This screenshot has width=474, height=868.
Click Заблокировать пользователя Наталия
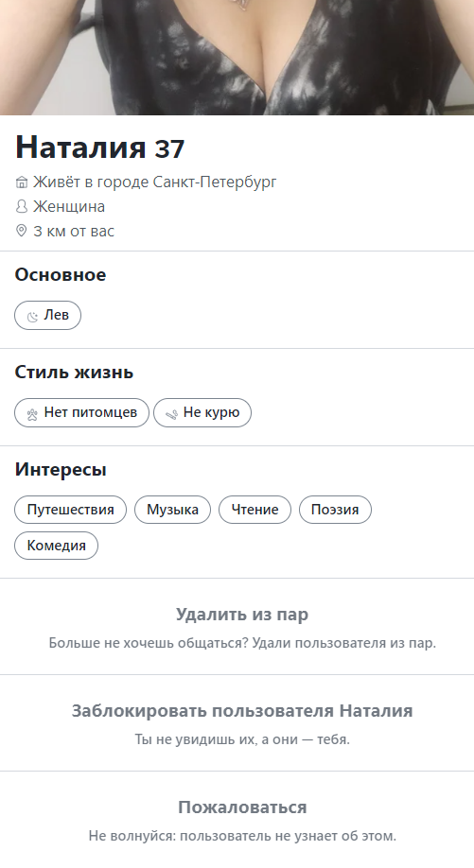[x=242, y=711]
